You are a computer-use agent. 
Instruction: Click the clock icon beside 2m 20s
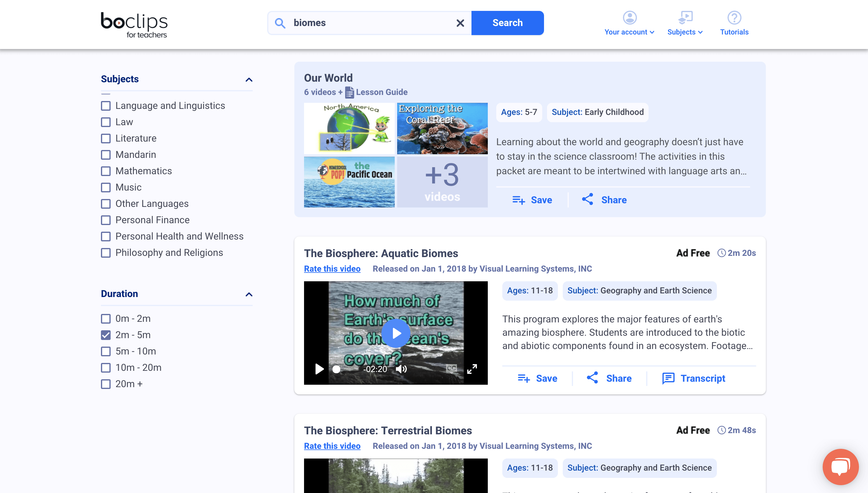pos(721,253)
